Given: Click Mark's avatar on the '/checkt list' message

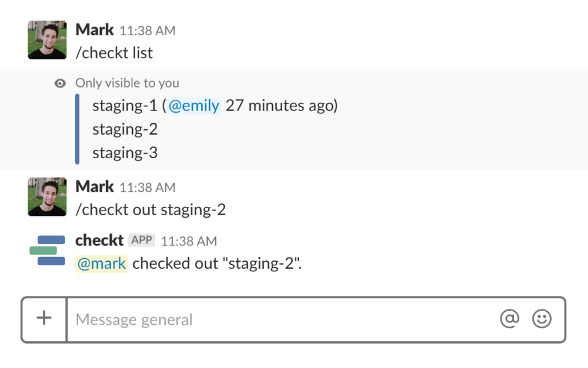Looking at the screenshot, I should click(x=47, y=40).
